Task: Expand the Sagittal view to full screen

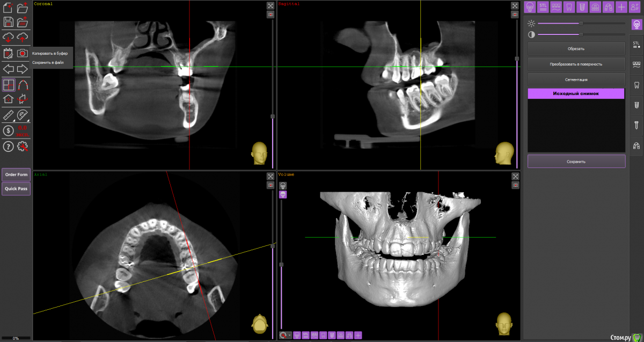Action: 515,5
